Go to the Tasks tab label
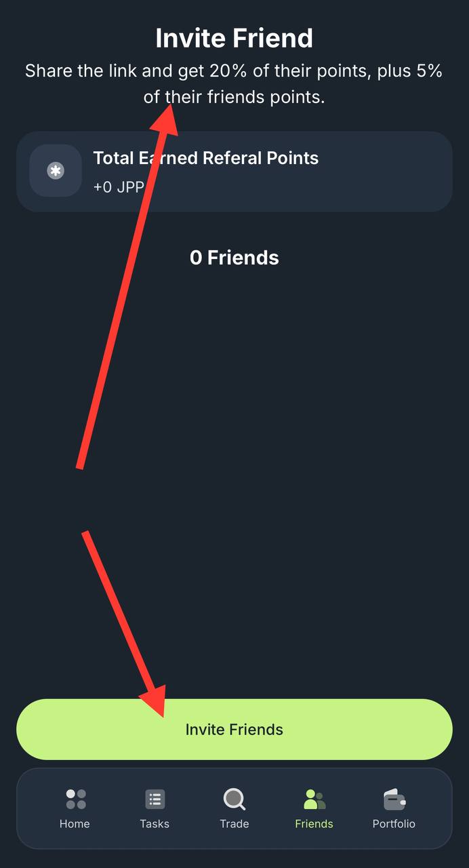Screen dimensions: 469x868 tap(155, 824)
